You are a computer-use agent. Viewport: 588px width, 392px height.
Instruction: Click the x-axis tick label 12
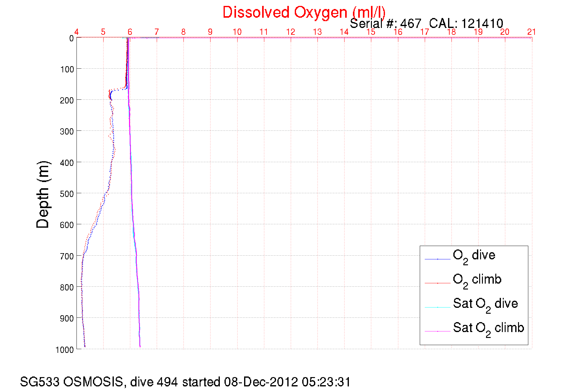point(291,32)
